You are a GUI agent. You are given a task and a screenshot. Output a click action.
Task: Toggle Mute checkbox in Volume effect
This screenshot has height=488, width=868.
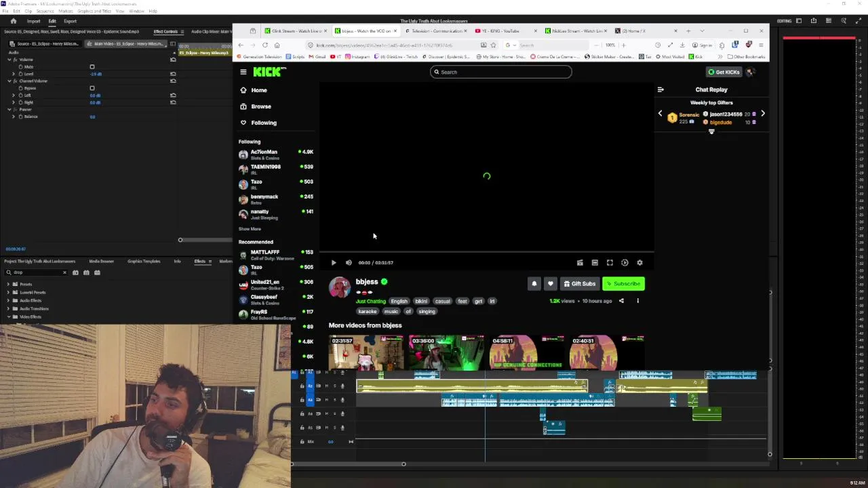point(92,67)
